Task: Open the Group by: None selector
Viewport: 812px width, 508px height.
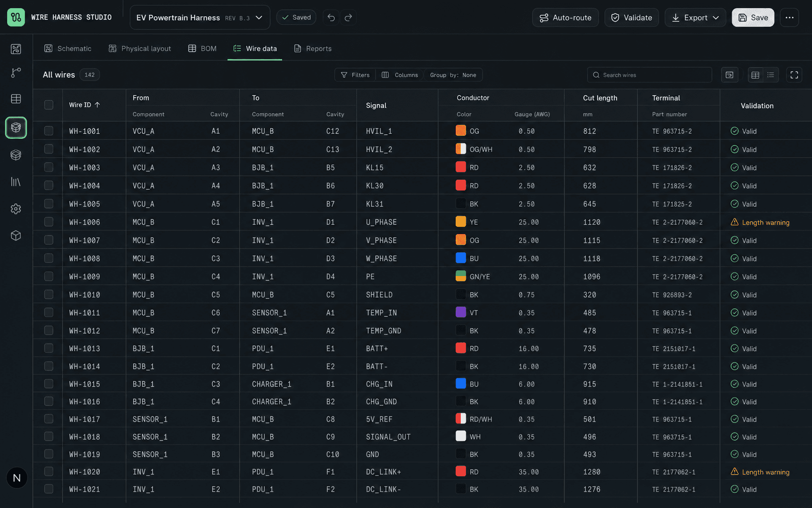Action: (453, 75)
